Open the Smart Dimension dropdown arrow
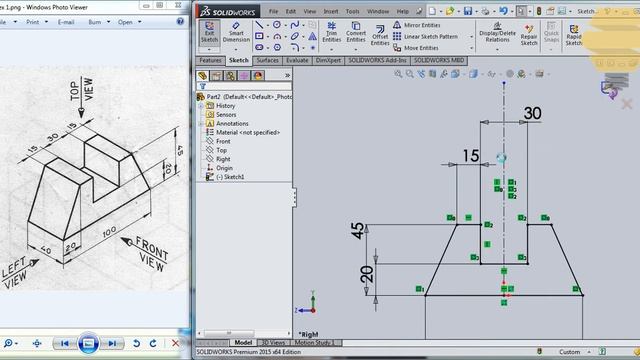The image size is (640, 360). click(x=236, y=50)
